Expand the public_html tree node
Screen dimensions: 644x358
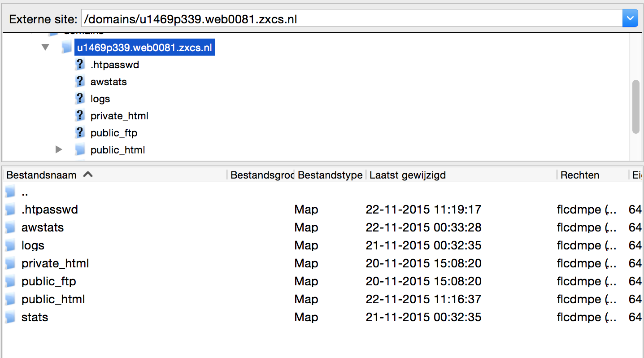[x=59, y=149]
